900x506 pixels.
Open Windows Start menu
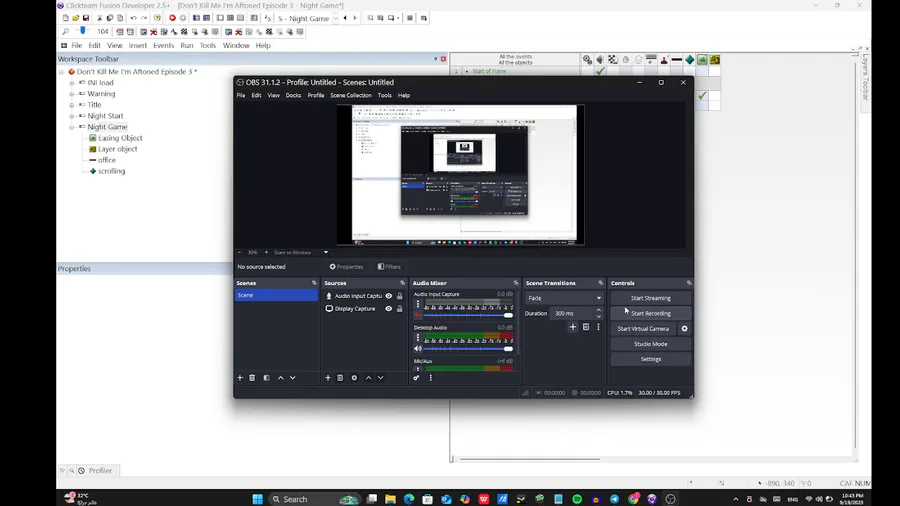(x=257, y=499)
